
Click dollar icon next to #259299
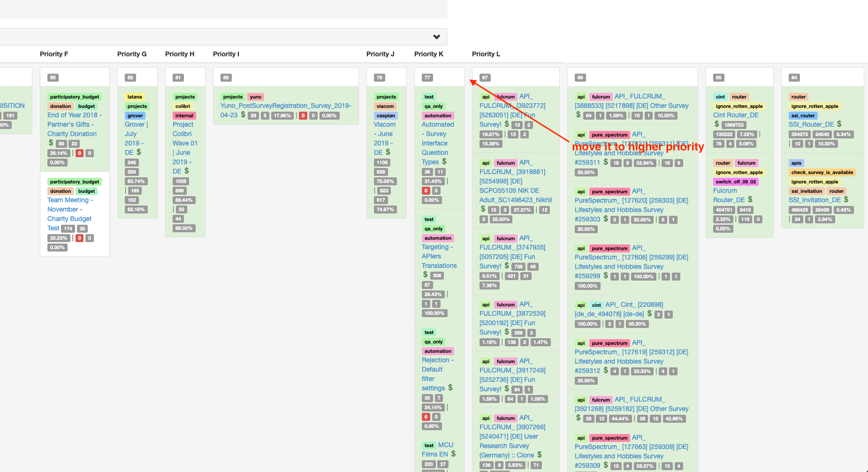606,275
